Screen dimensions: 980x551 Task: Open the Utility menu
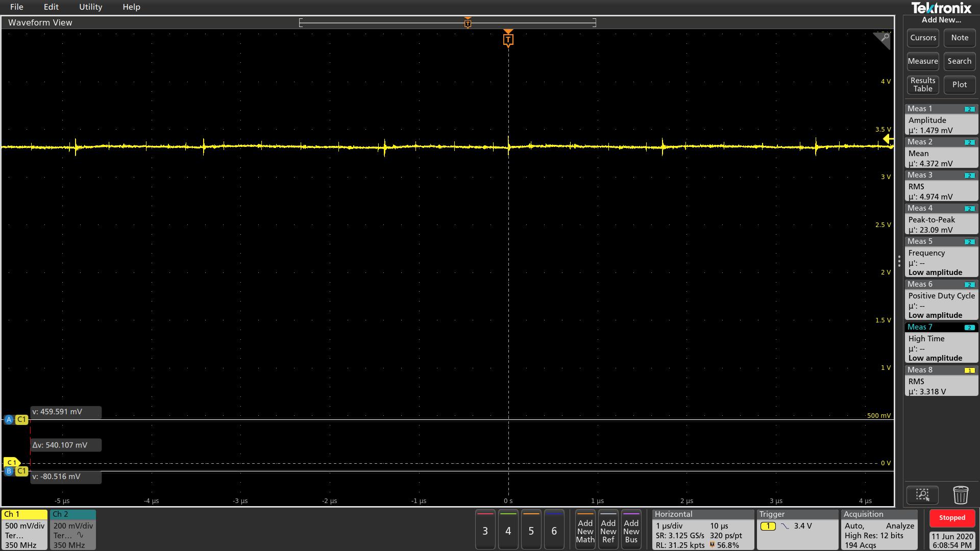click(90, 7)
